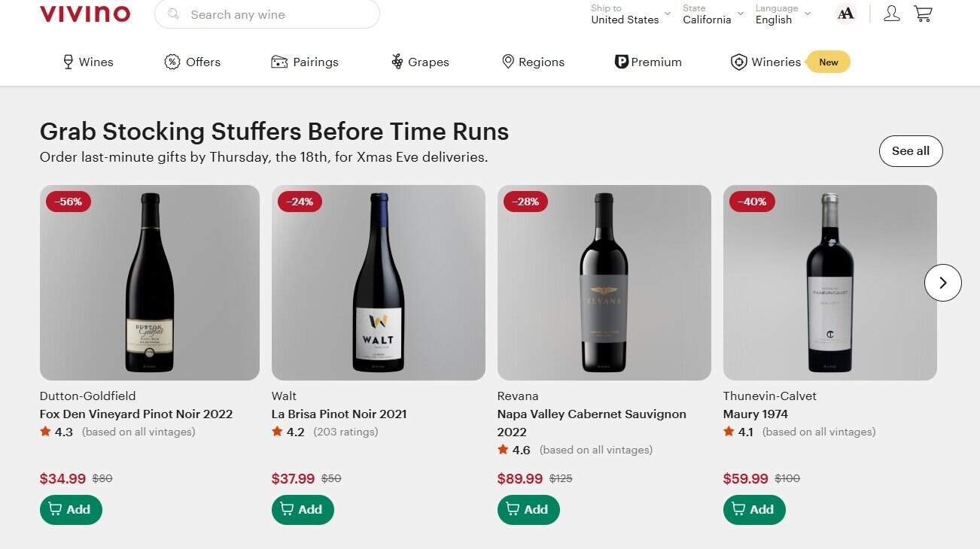The height and width of the screenshot is (549, 980).
Task: Open the Premium P icon
Action: [x=620, y=62]
